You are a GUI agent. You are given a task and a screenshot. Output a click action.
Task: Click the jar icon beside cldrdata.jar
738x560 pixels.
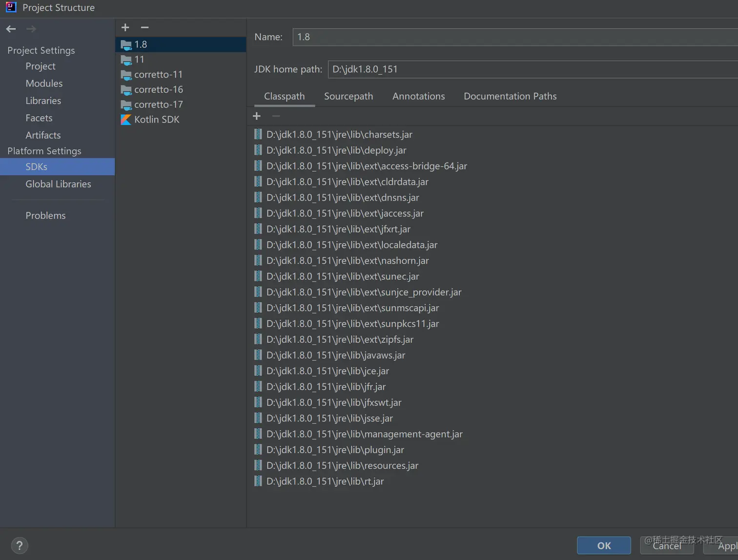point(258,182)
